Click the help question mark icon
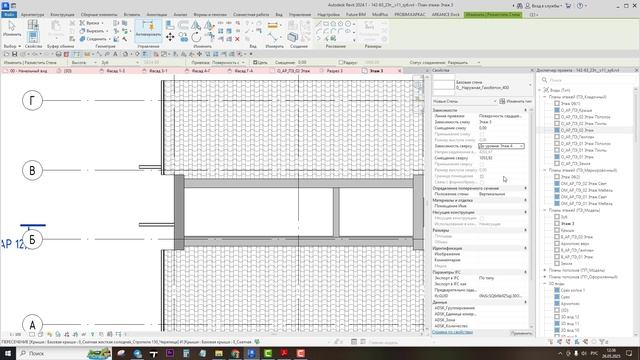The width and height of the screenshot is (640, 360). 580,6
